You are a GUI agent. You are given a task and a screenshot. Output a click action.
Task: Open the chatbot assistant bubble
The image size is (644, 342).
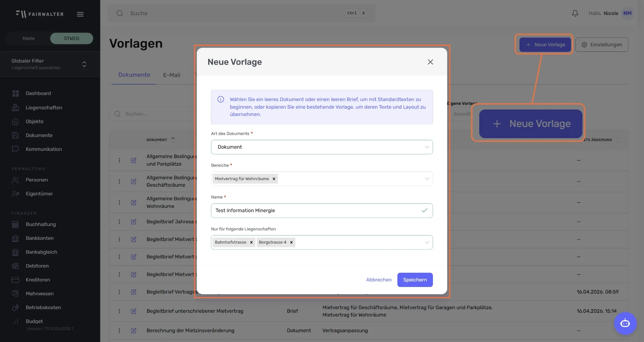[625, 323]
